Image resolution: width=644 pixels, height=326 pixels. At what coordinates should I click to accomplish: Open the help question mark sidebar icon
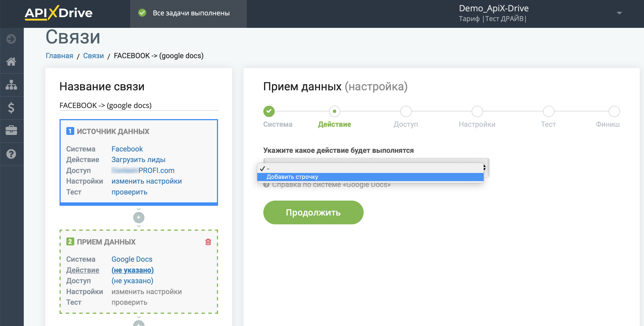pyautogui.click(x=11, y=154)
